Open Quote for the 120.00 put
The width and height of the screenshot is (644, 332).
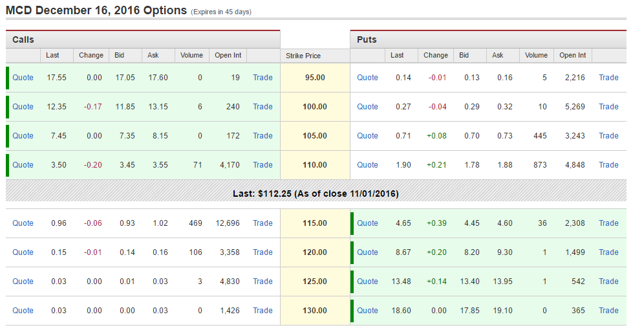tap(367, 252)
